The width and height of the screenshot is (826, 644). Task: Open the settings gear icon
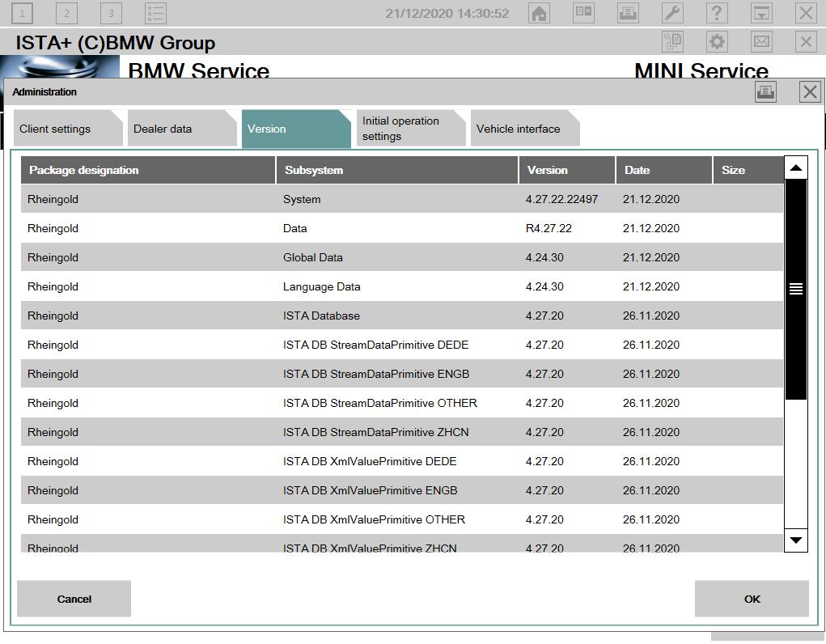[x=717, y=41]
